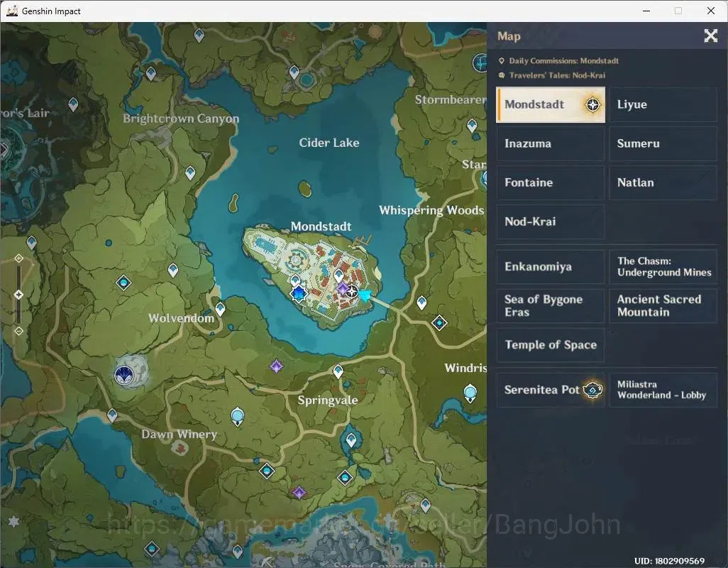Select the blue quest marker in Mondstadt city
728x568 pixels.
coord(298,294)
